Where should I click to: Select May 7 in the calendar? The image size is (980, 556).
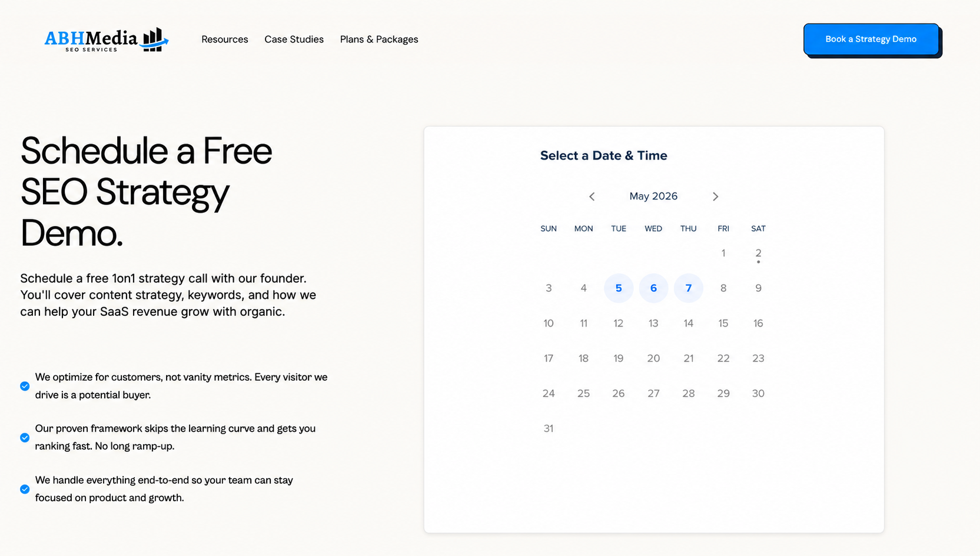coord(689,288)
